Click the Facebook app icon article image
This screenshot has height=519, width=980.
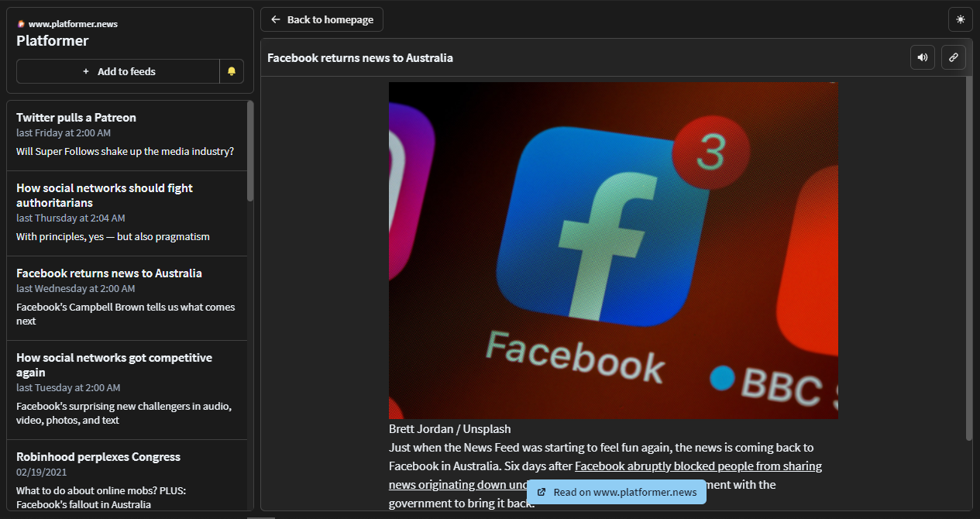614,250
